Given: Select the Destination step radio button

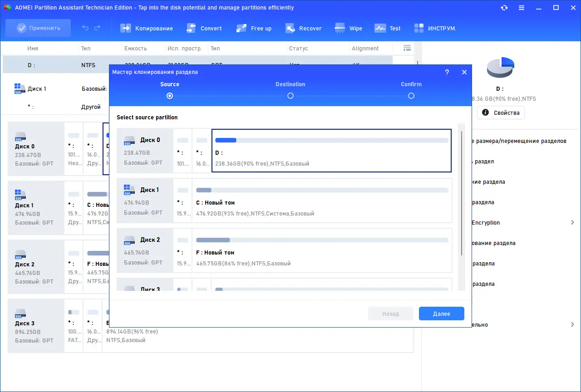Looking at the screenshot, I should click(x=290, y=96).
